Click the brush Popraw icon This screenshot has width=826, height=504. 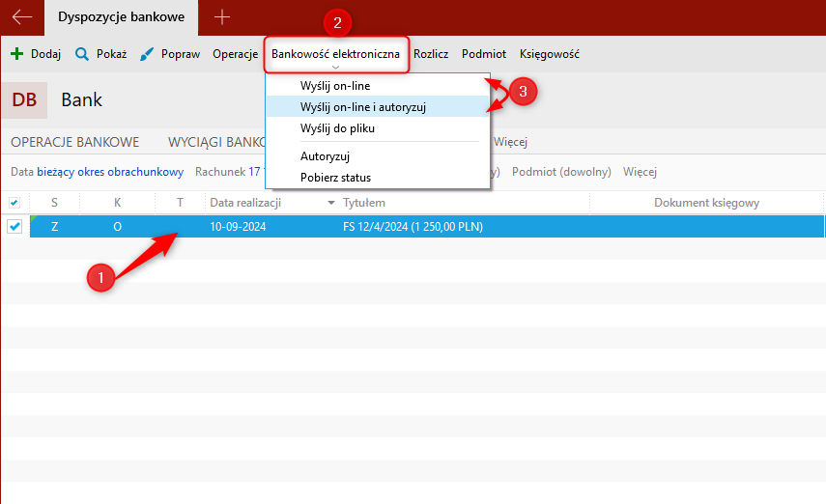point(147,54)
